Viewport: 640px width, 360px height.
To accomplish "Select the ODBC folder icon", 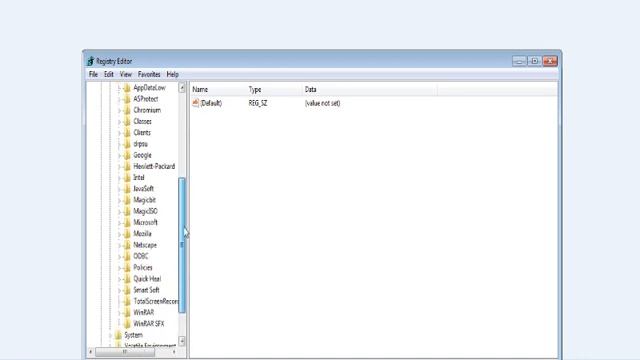I will coord(127,256).
